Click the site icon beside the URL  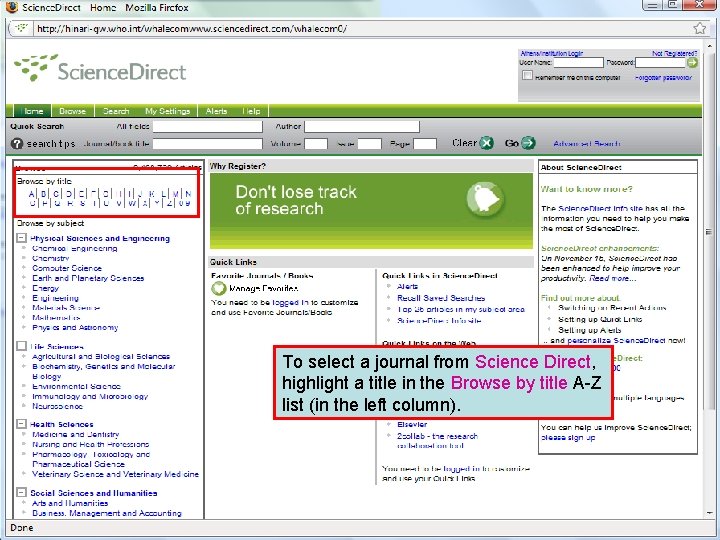click(21, 28)
